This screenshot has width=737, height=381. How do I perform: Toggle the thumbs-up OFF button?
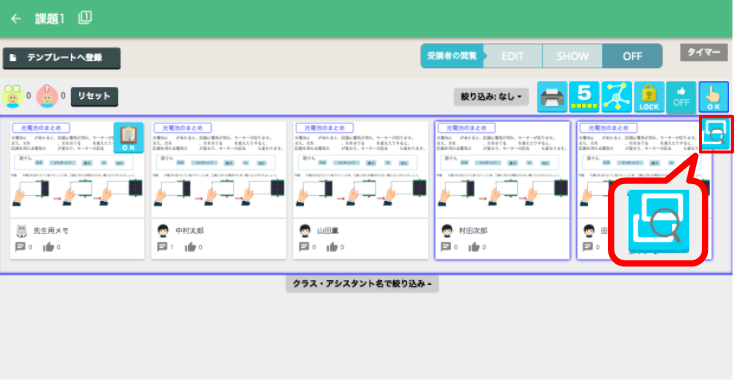coord(681,97)
